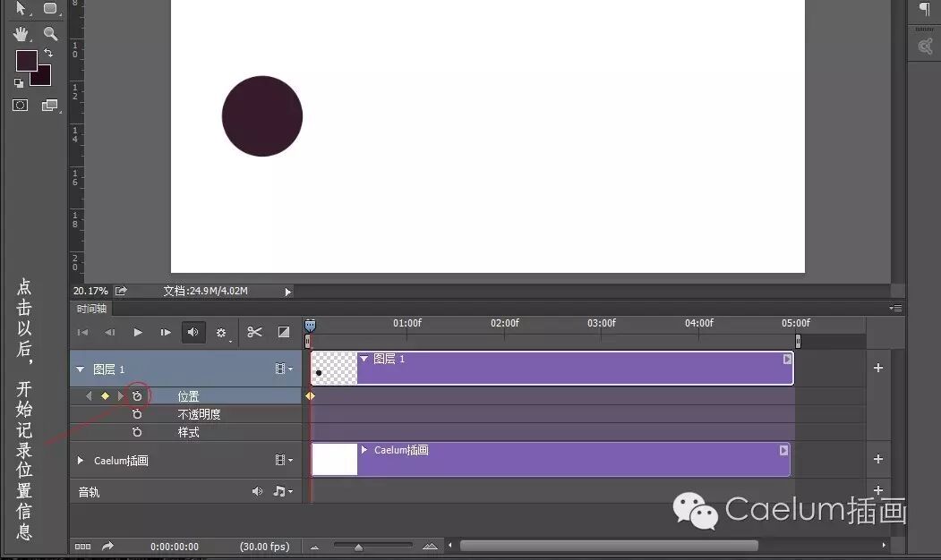Step to previous frame
Viewport: 941px width, 560px height.
coord(110,332)
